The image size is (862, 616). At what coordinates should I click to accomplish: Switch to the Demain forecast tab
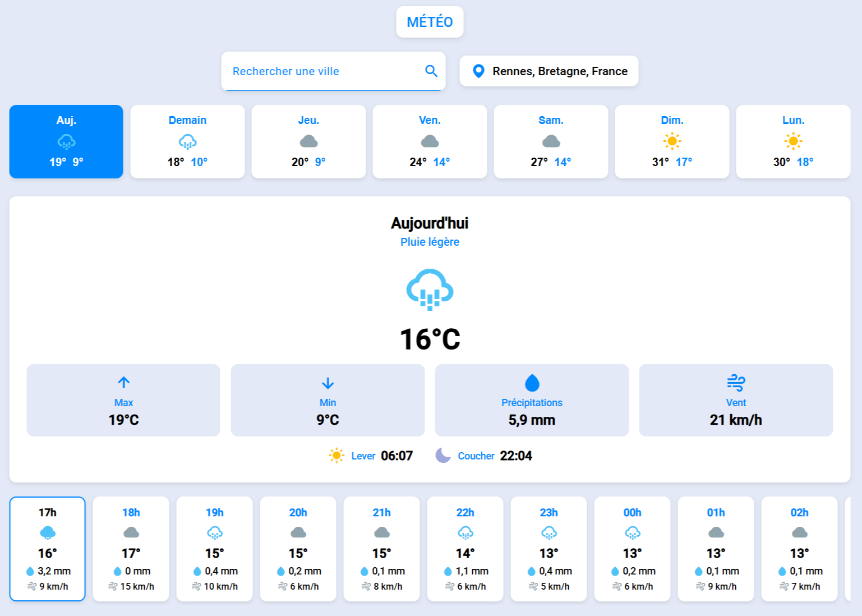187,141
